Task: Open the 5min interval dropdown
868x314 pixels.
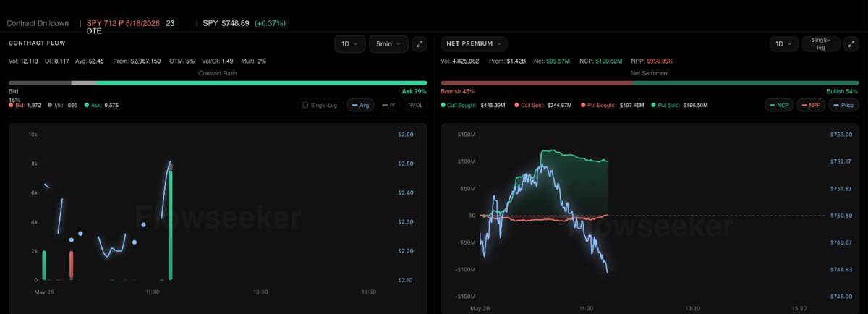Action: 388,43
